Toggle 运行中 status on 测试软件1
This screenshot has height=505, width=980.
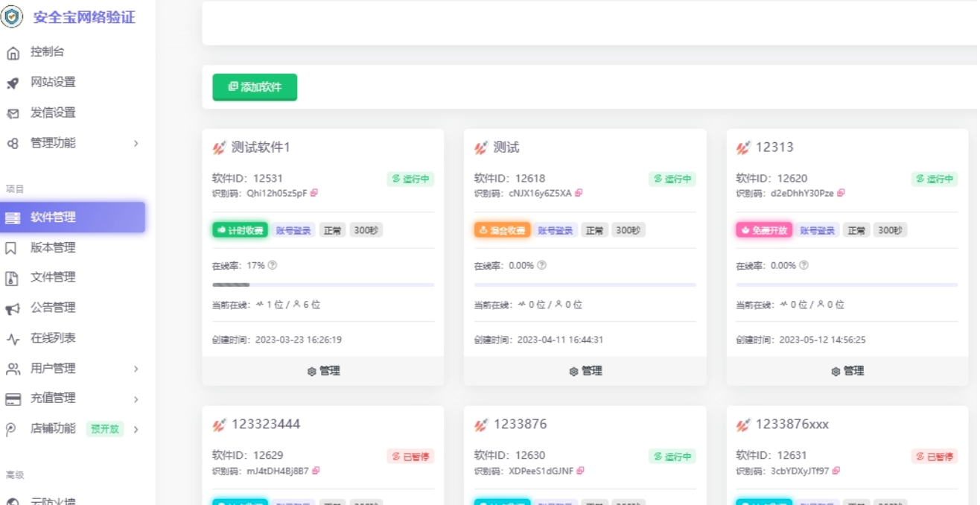tap(411, 179)
